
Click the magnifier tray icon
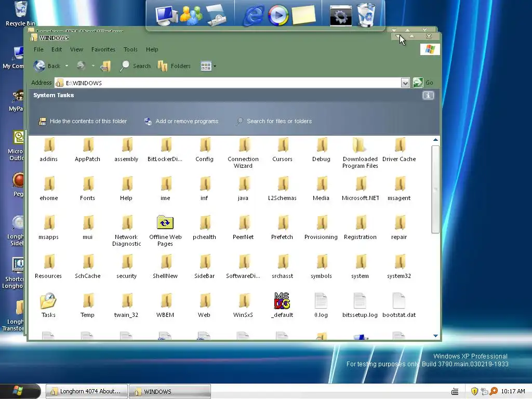pyautogui.click(x=494, y=391)
